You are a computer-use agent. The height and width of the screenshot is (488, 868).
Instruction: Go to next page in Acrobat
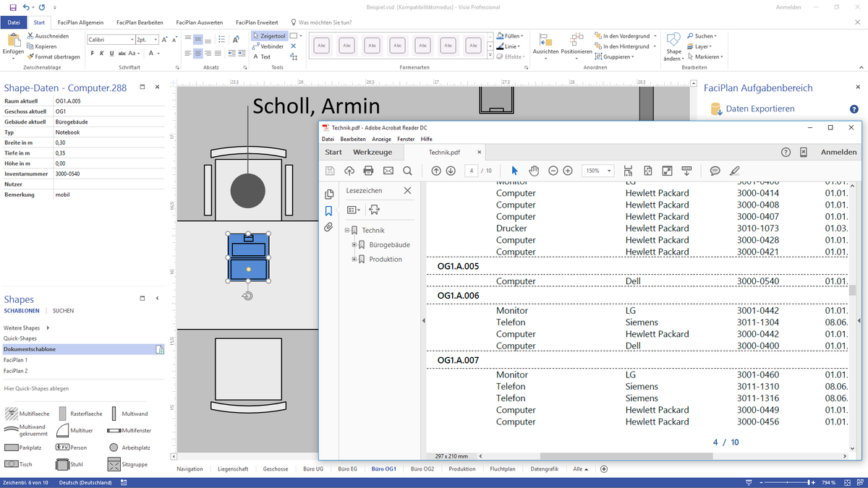click(451, 171)
